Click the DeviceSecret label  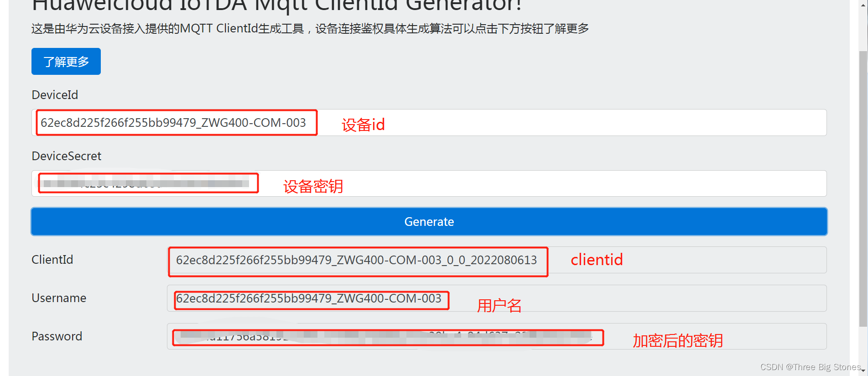[67, 156]
